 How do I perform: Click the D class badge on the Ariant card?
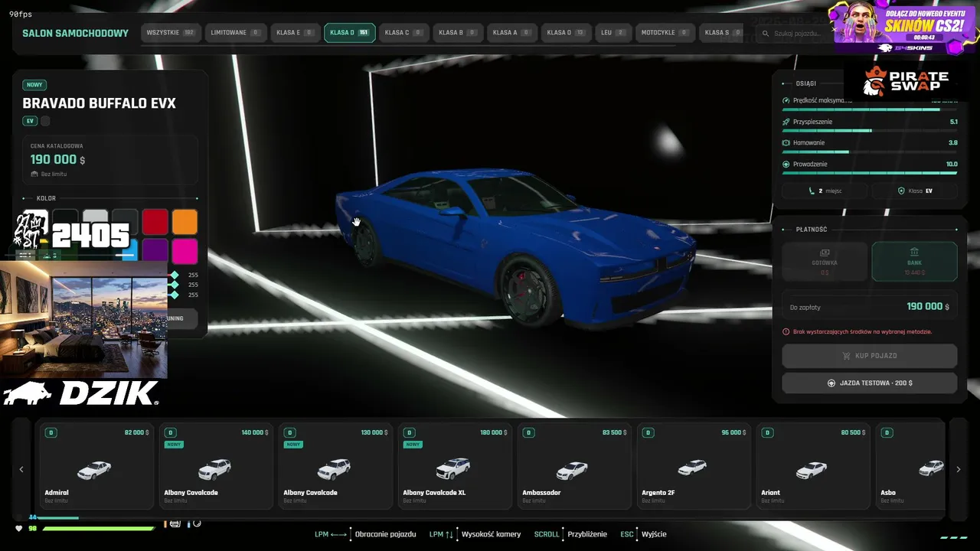point(768,432)
